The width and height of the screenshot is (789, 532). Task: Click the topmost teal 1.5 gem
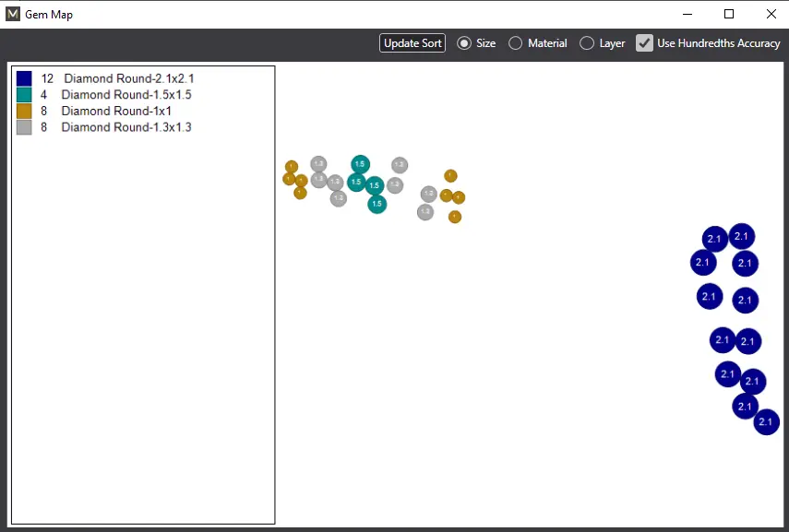(x=360, y=164)
